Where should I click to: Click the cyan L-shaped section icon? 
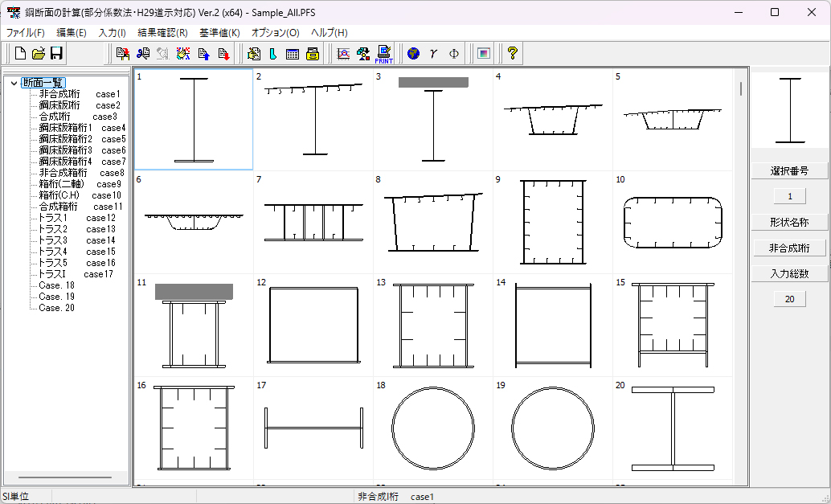tap(273, 54)
